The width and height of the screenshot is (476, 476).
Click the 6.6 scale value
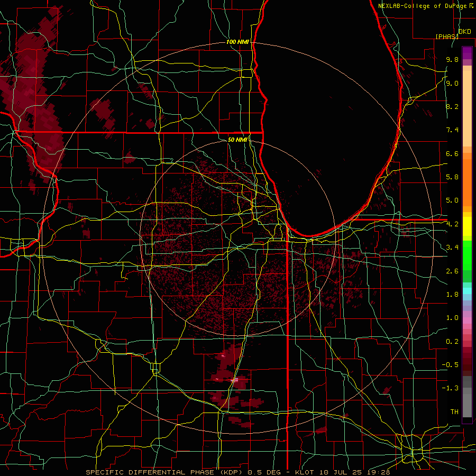coord(452,153)
